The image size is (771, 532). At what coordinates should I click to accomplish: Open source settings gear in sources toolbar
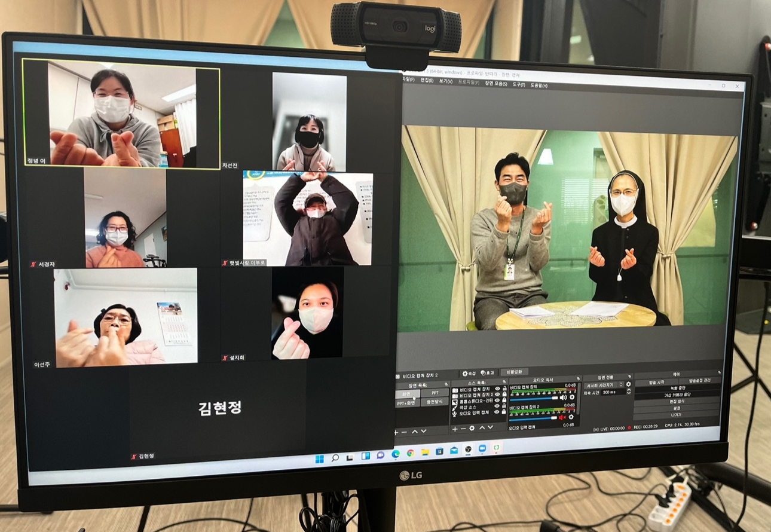(x=472, y=429)
